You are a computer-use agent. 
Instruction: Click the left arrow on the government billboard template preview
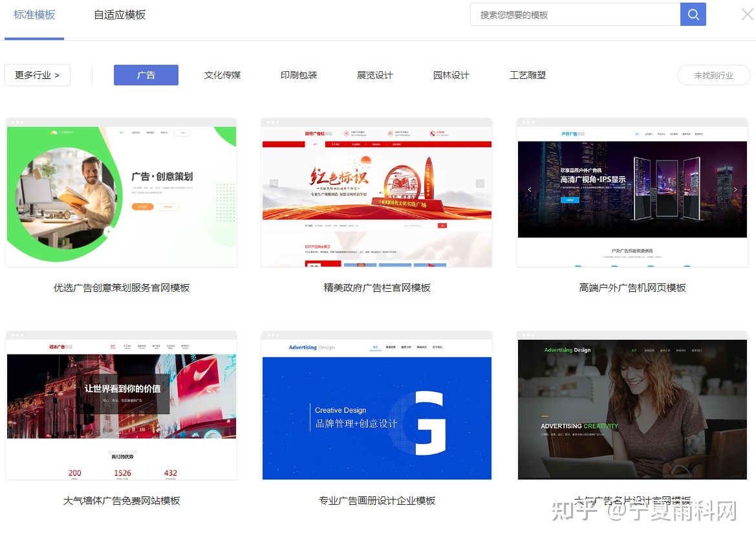click(x=274, y=183)
